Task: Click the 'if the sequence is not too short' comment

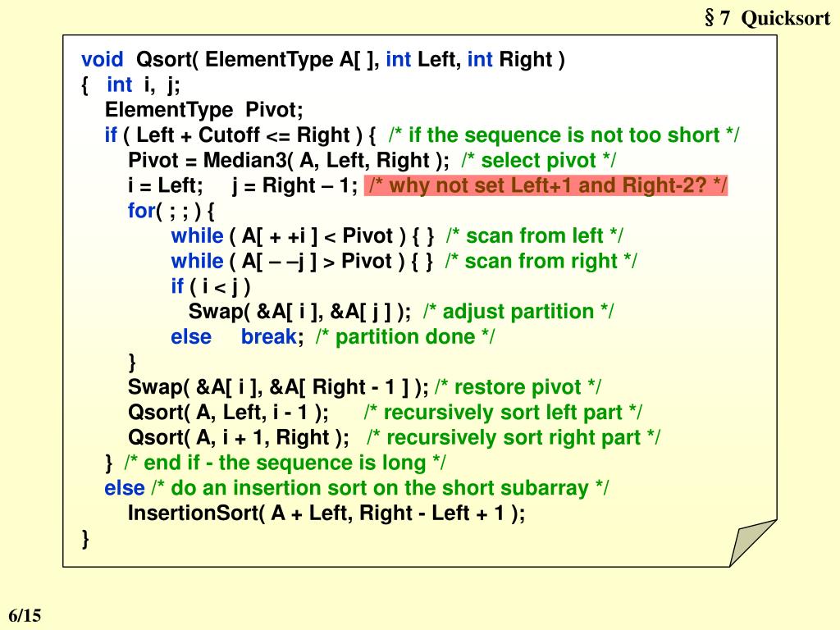Action: (x=564, y=135)
